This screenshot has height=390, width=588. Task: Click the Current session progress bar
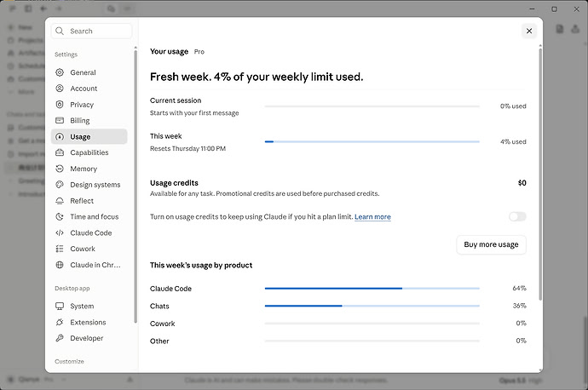click(x=372, y=106)
